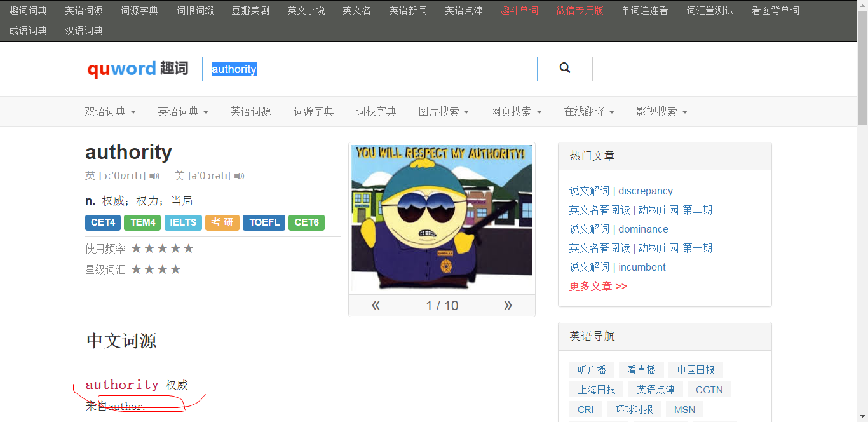Open CGTN navigation tag
Viewport: 868px width, 422px height.
tap(709, 390)
